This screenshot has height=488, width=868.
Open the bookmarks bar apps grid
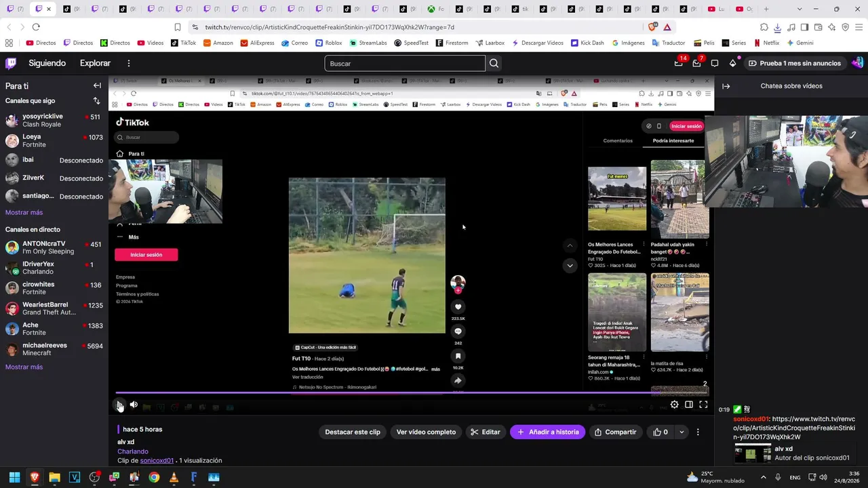[9, 43]
